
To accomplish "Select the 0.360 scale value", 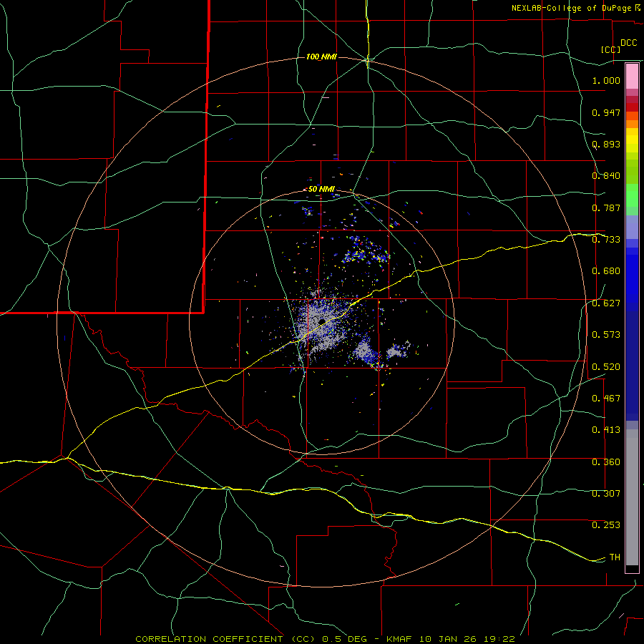I will click(606, 462).
